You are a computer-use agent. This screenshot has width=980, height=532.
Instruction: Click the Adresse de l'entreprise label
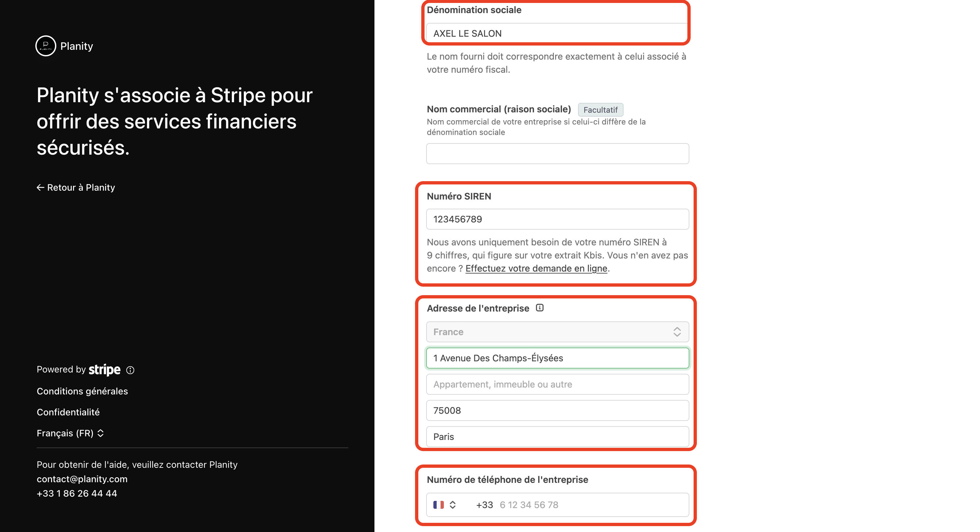478,309
